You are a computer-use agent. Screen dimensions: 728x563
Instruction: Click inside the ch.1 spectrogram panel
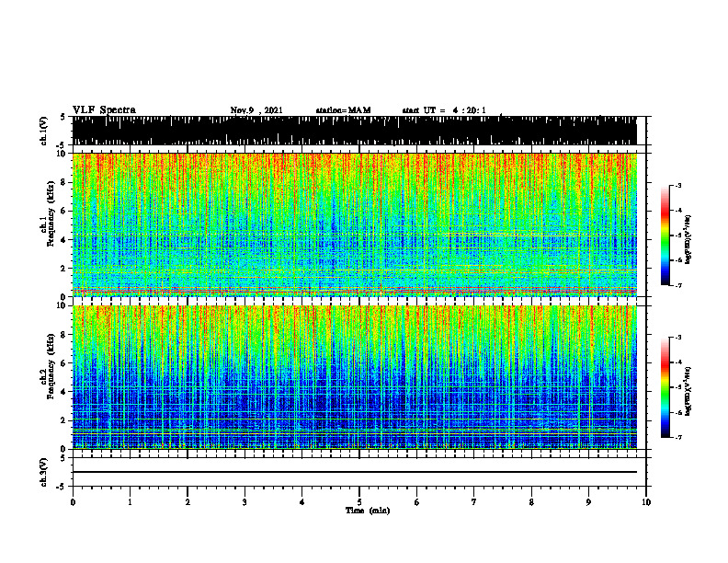pos(354,224)
